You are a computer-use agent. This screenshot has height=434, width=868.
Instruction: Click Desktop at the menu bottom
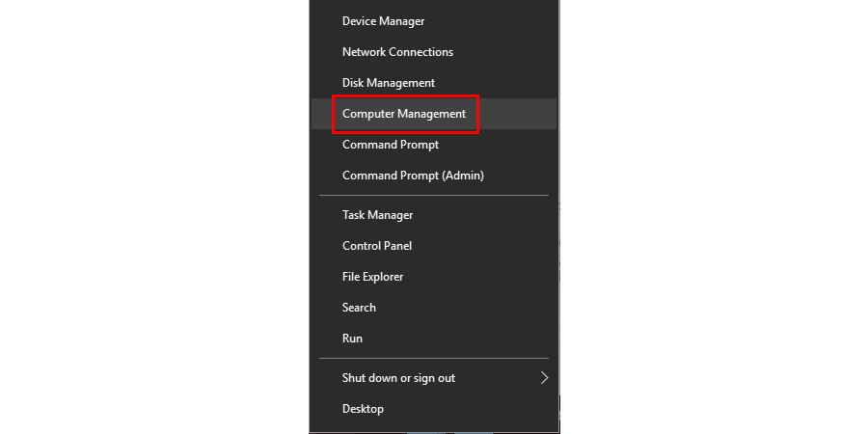(363, 409)
